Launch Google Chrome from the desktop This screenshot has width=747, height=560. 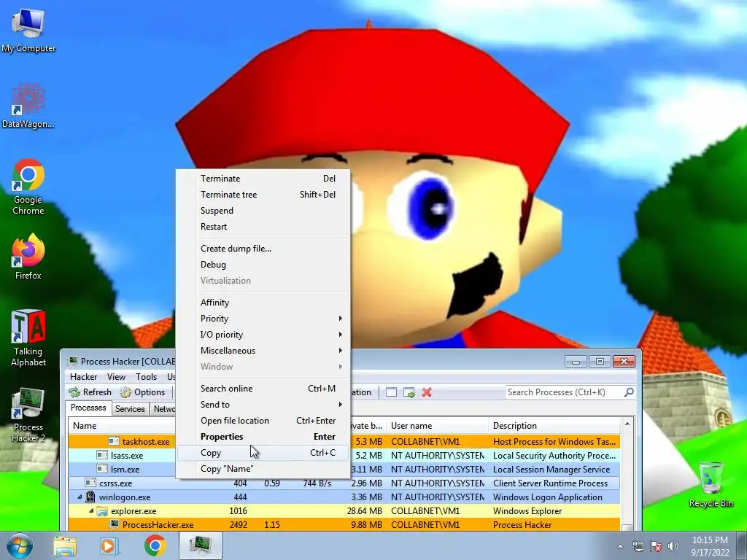pos(28,186)
